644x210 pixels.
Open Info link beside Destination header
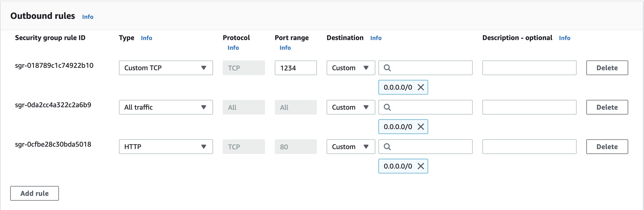[375, 38]
